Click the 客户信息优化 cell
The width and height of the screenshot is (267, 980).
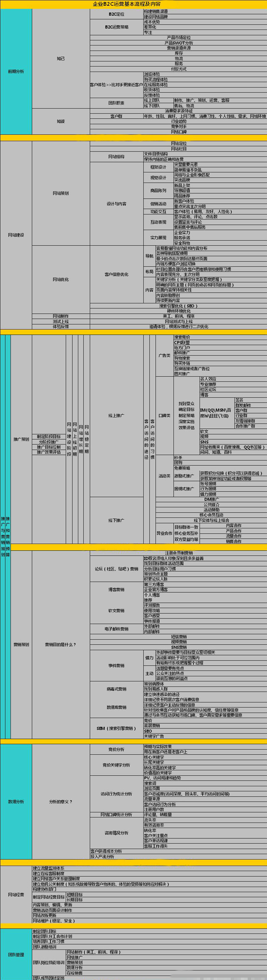[116, 274]
